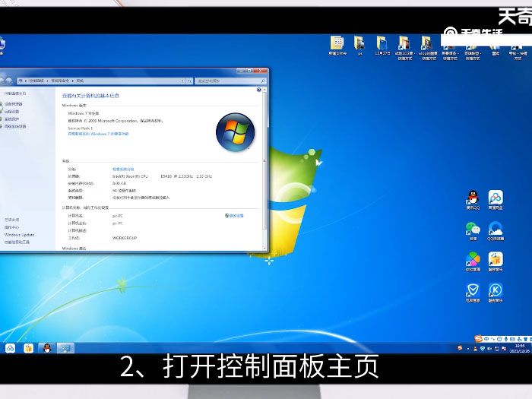The image size is (532, 399).
Task: Click the help question mark icon in System window
Action: pyautogui.click(x=259, y=90)
